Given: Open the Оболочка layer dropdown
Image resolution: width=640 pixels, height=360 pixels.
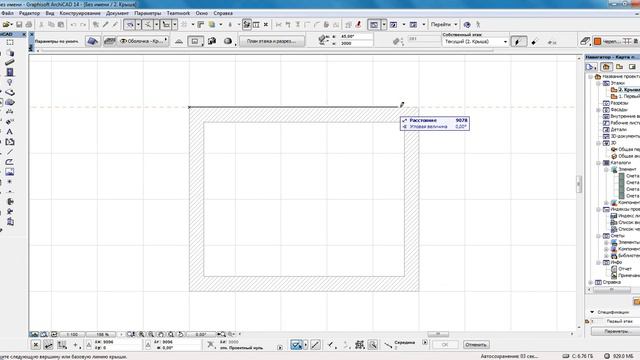Looking at the screenshot, I should (x=143, y=41).
